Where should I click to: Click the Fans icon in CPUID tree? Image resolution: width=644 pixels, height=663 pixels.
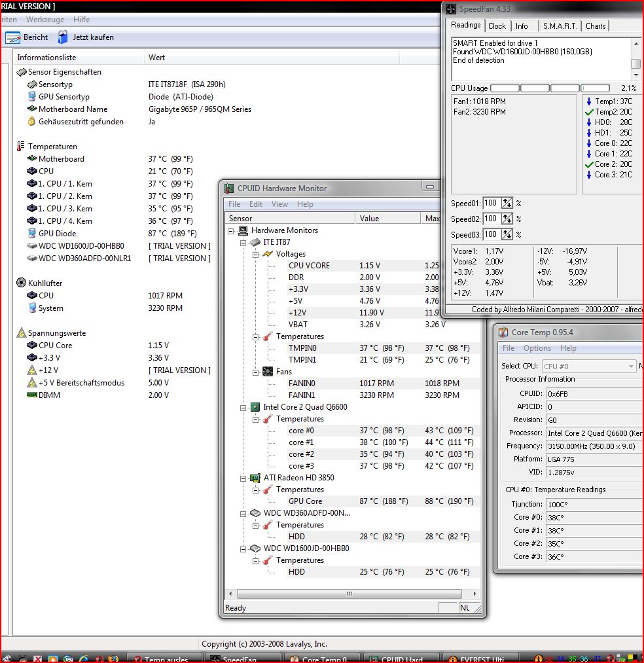click(267, 372)
